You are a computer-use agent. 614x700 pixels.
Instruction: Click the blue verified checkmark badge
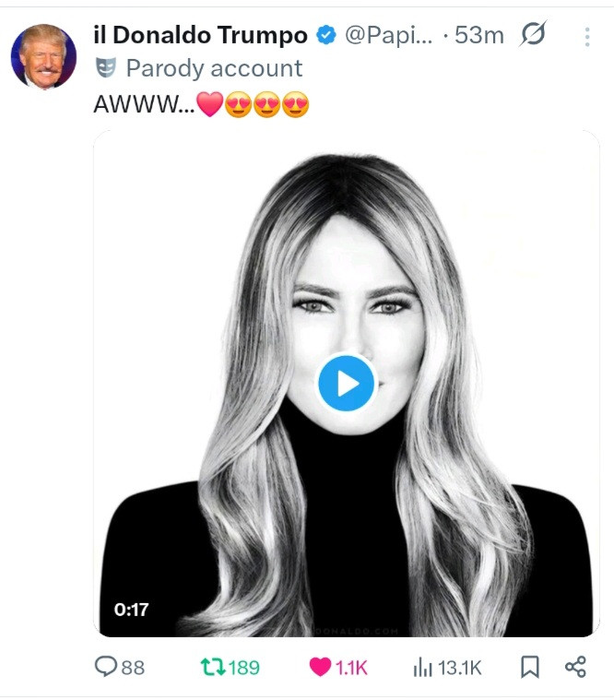pos(326,36)
